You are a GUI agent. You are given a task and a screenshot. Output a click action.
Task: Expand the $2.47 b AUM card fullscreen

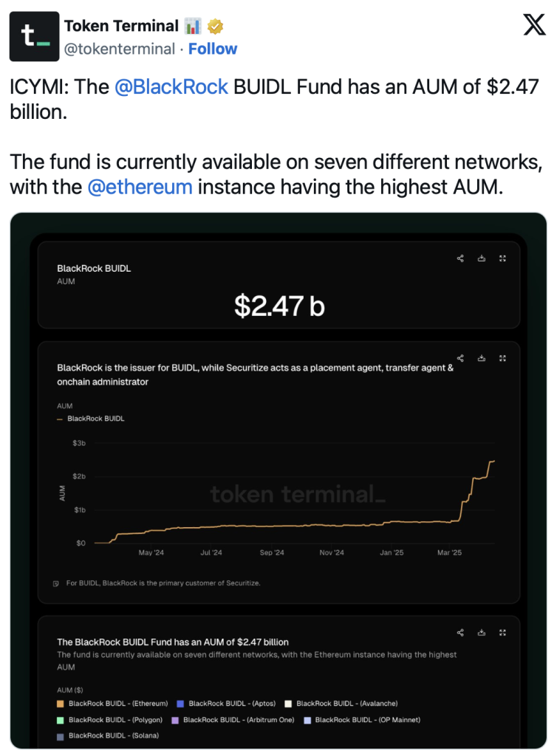(x=502, y=258)
